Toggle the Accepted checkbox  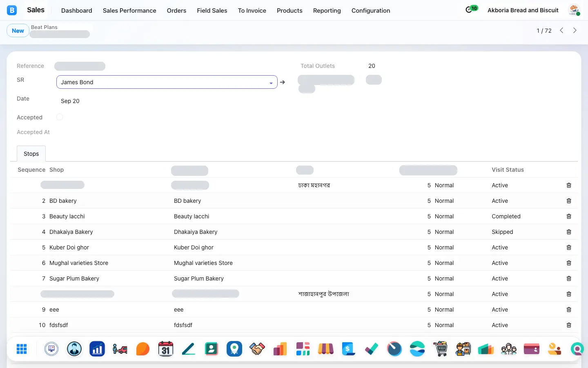tap(60, 117)
